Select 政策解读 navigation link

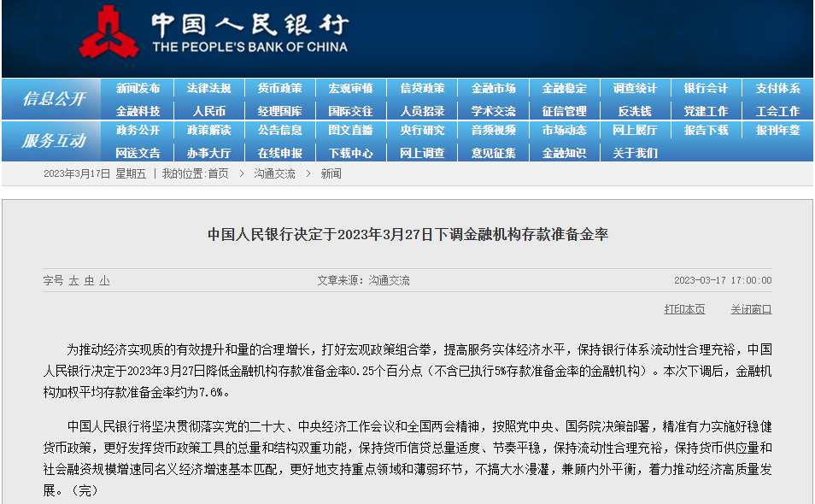click(x=209, y=130)
